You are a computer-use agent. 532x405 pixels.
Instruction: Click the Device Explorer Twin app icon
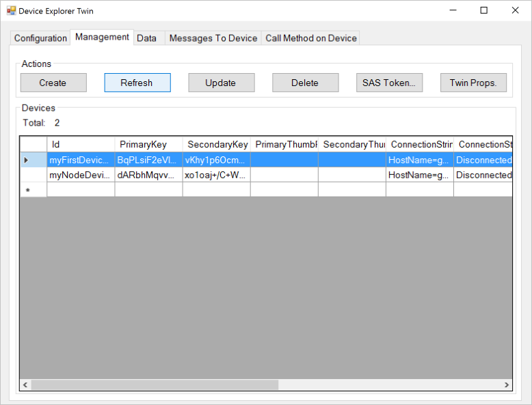click(x=11, y=11)
